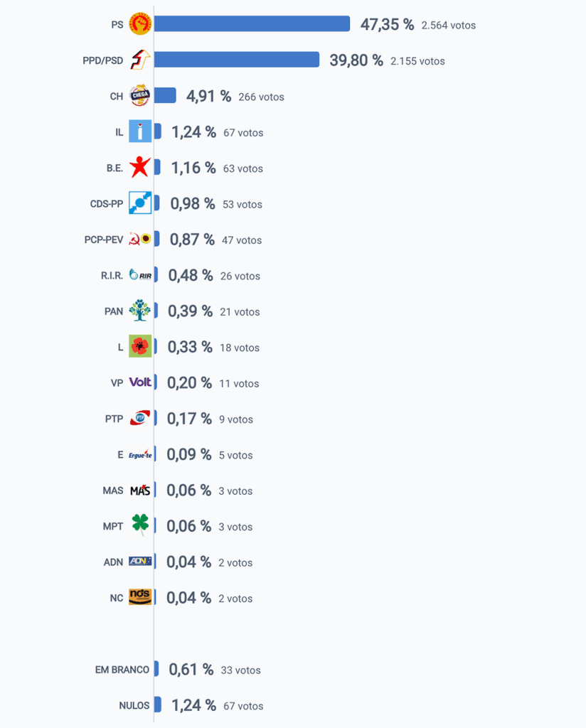Image resolution: width=586 pixels, height=728 pixels.
Task: Click the 2.564 votos text
Action: click(x=449, y=26)
